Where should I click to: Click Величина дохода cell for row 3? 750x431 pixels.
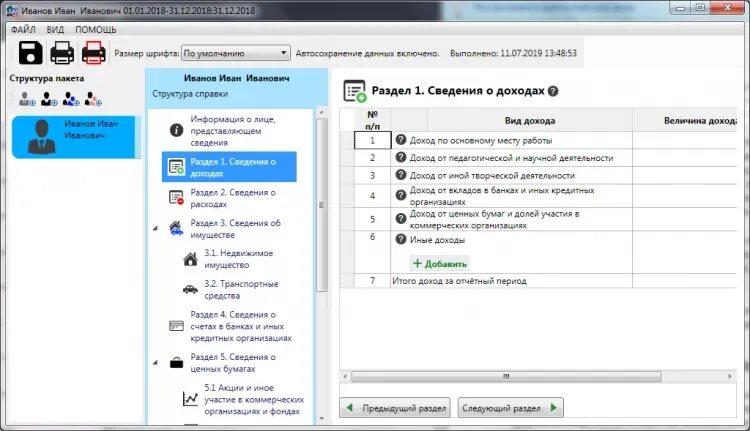coord(684,175)
